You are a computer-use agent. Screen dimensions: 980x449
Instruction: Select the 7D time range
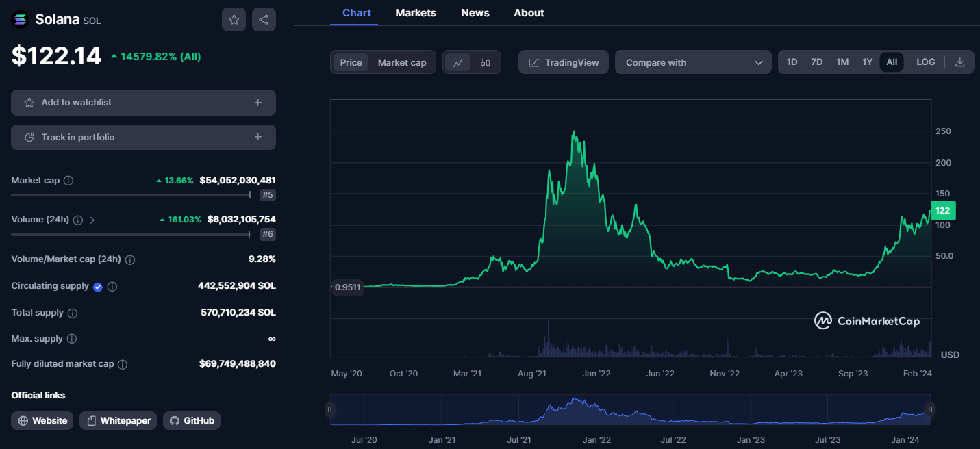click(x=816, y=62)
